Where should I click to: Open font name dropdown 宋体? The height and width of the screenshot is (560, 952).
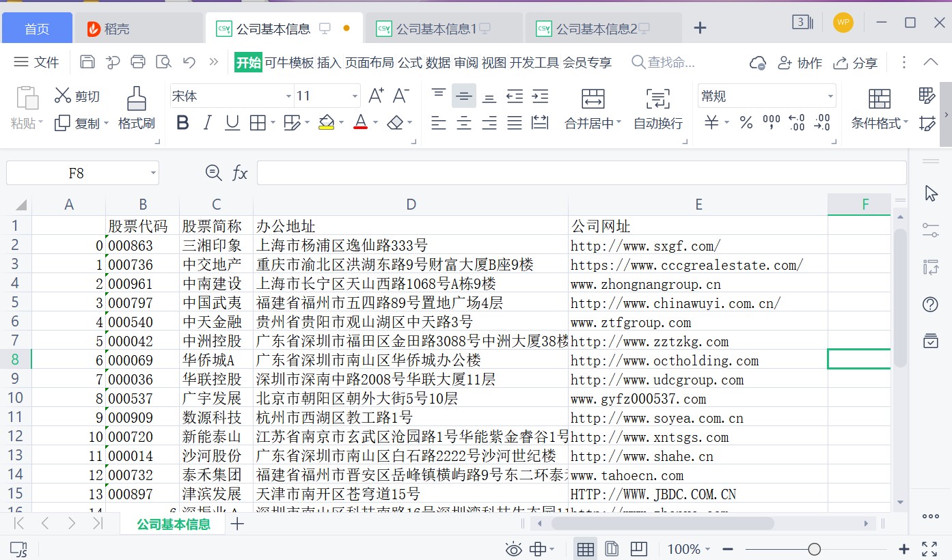[288, 96]
